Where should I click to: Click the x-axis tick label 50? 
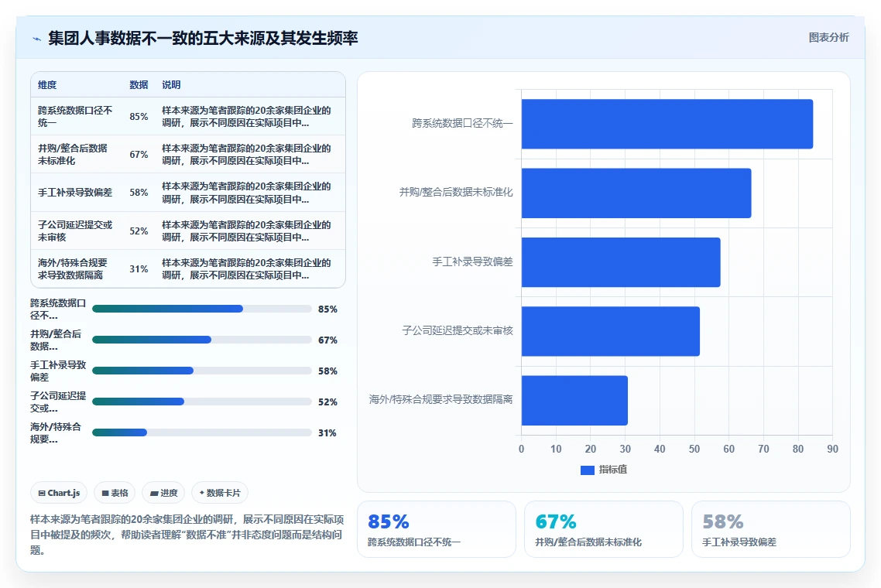tap(694, 449)
